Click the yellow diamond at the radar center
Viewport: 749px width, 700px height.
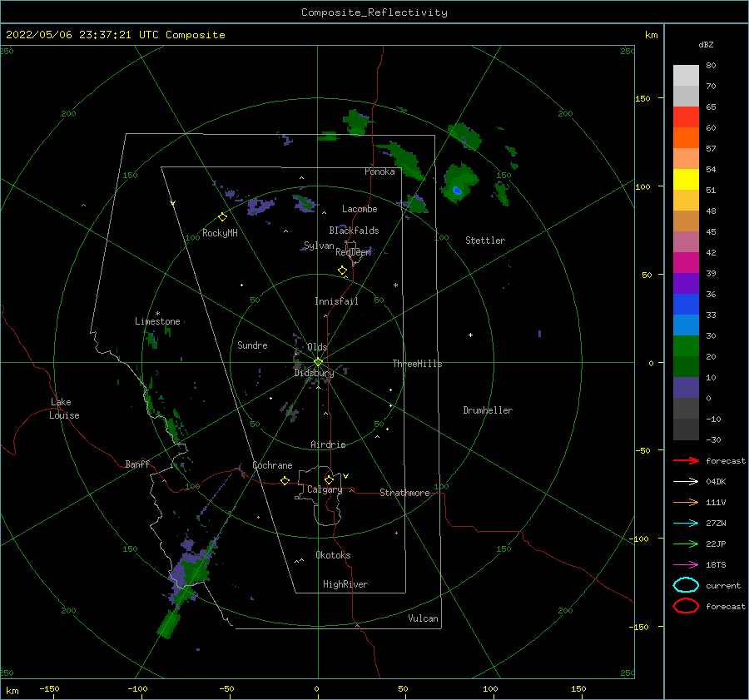click(318, 362)
